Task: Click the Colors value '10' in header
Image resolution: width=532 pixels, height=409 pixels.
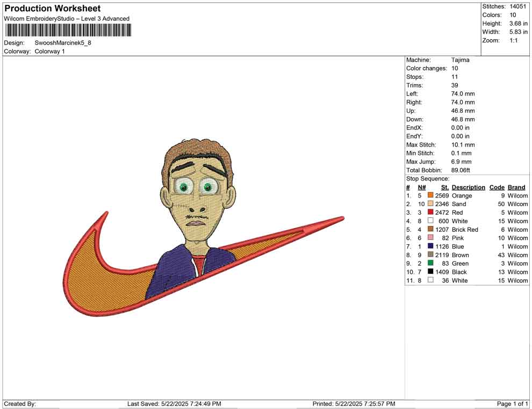Action: tap(513, 15)
